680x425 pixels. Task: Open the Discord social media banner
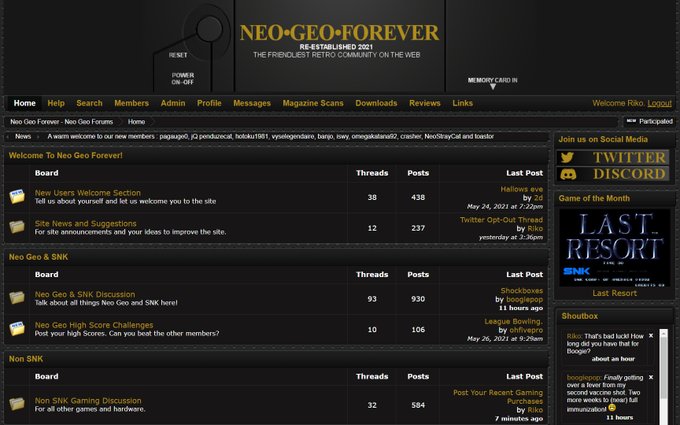pos(612,174)
